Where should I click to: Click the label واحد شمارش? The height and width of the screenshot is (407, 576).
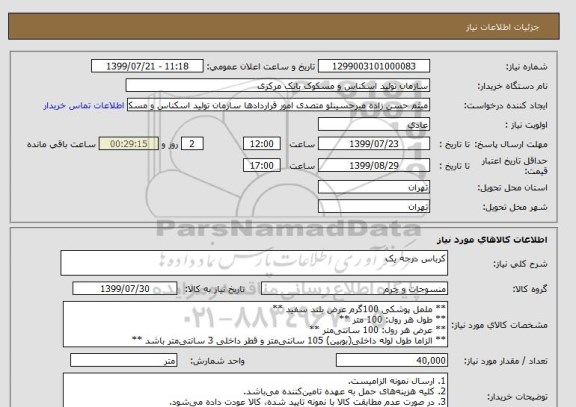[217, 361]
